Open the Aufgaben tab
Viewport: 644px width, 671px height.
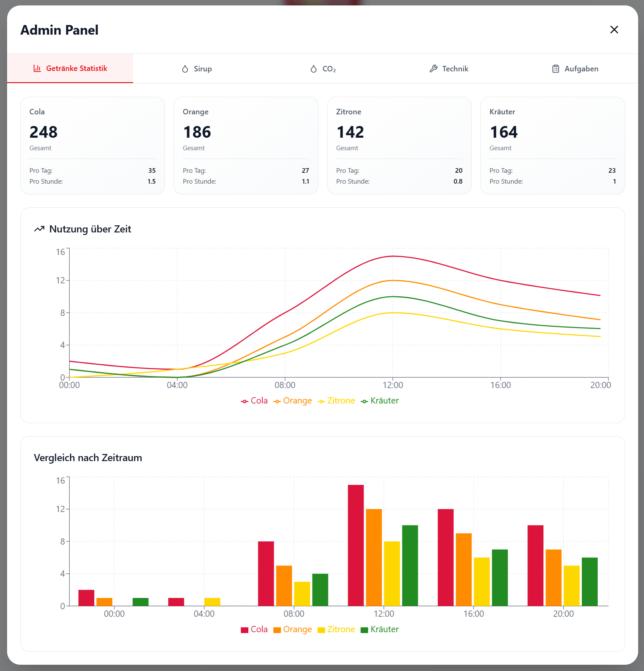(575, 68)
